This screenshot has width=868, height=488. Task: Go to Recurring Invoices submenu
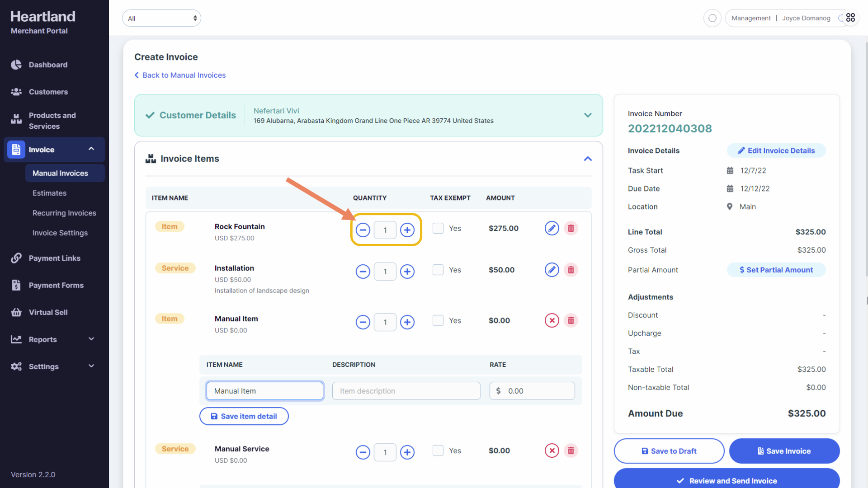point(64,213)
